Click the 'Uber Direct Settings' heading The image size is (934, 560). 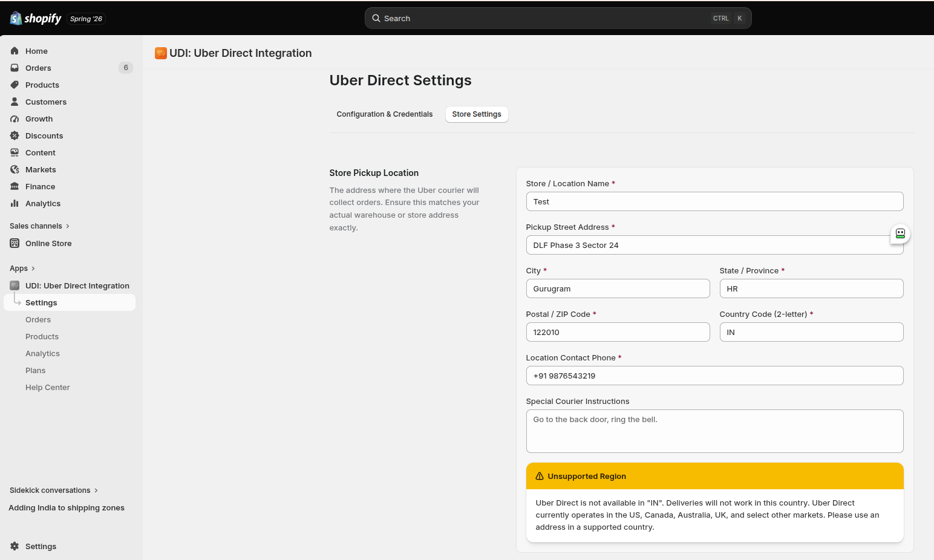400,80
